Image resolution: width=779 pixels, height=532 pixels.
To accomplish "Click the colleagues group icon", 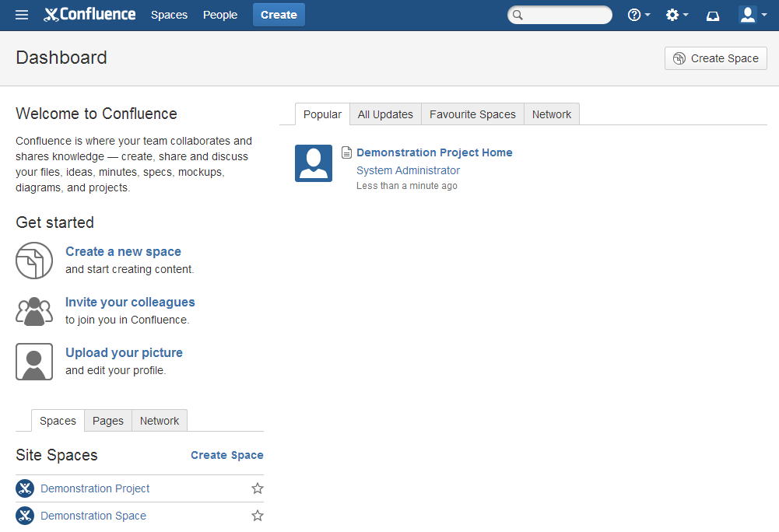I will pos(34,311).
